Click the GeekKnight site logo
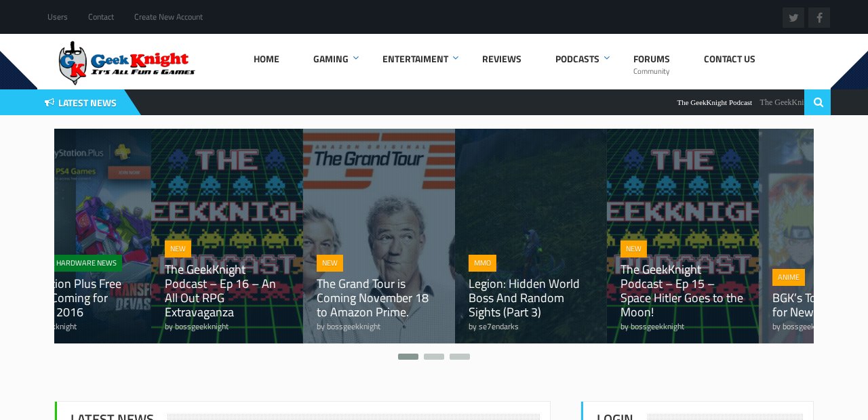This screenshot has height=420, width=868. (127, 62)
